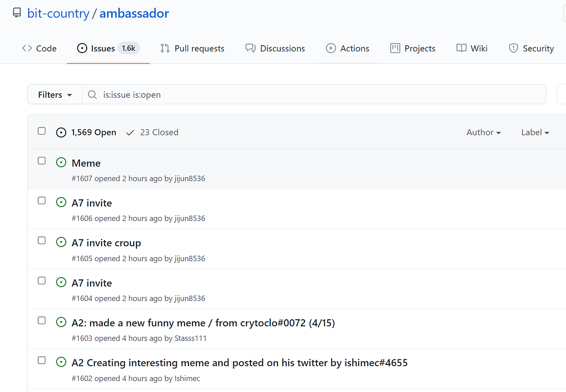Click the open-issue icon for issue #1604
Screen dimensions: 566x392
point(61,282)
